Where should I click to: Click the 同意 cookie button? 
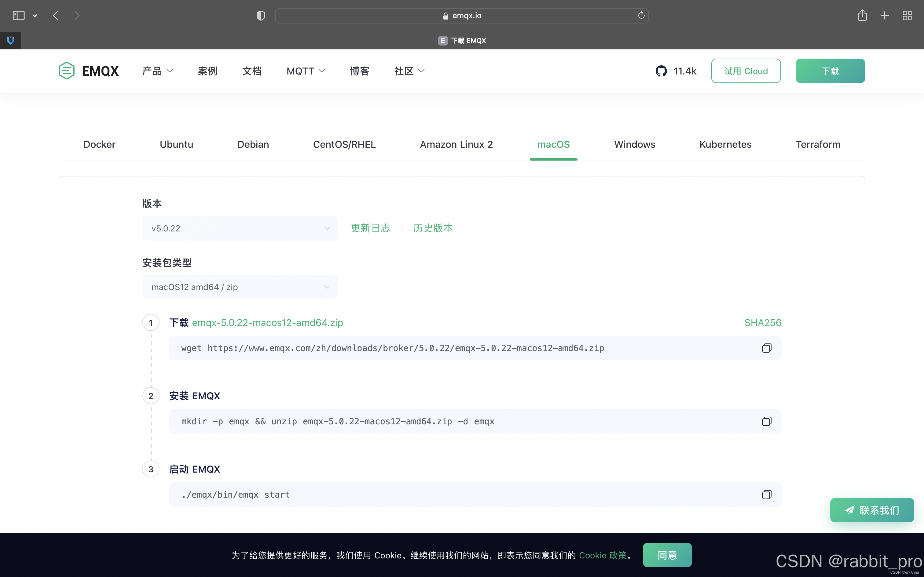click(667, 555)
